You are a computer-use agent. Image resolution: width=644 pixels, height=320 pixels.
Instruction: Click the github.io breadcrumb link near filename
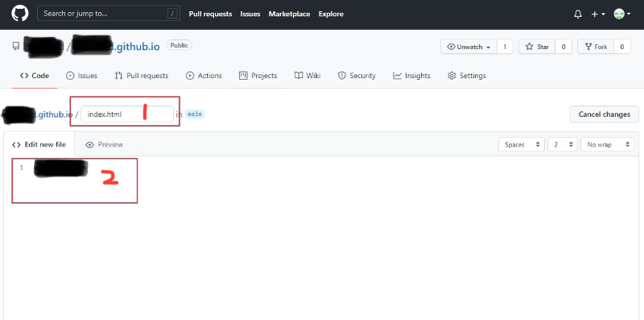pos(54,114)
